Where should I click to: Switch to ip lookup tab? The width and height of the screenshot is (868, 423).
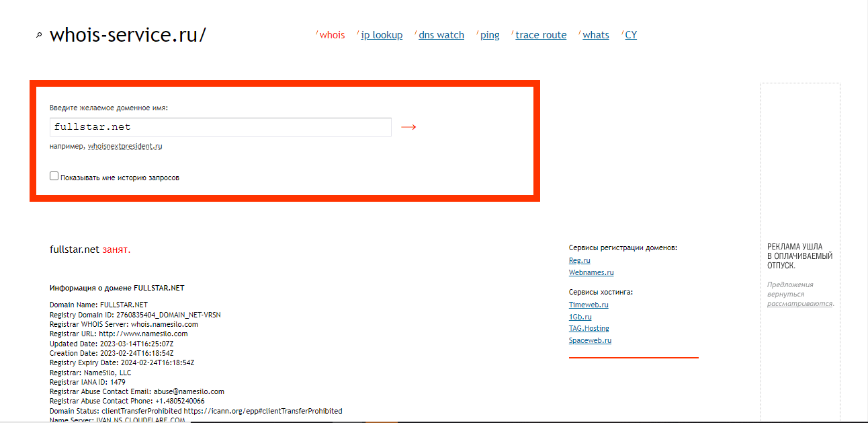click(x=382, y=35)
